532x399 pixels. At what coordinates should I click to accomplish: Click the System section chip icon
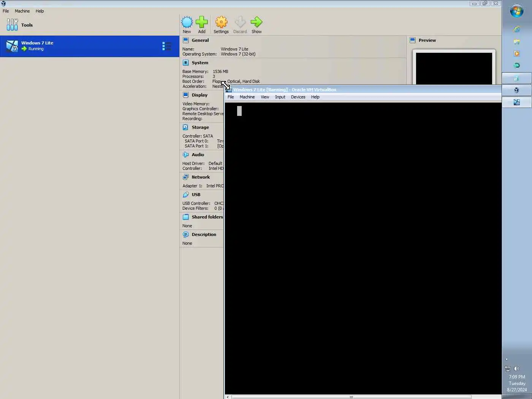tap(185, 62)
